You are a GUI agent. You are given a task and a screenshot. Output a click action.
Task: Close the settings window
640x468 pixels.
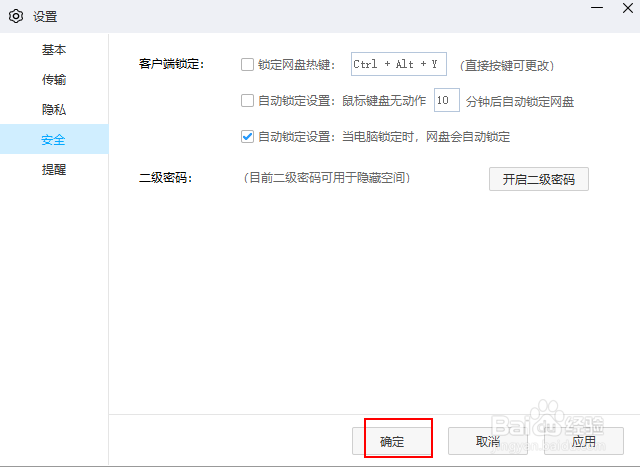pos(628,8)
